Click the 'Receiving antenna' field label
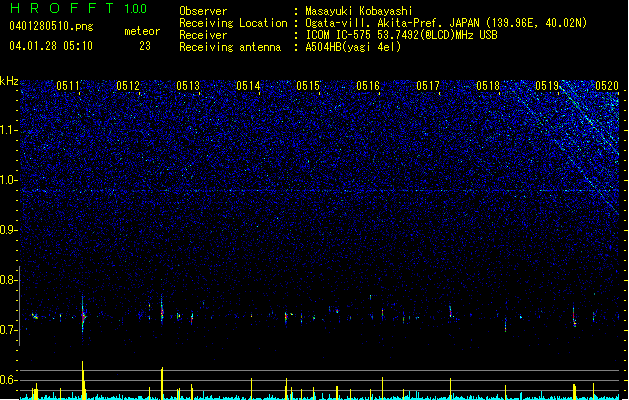 point(230,47)
